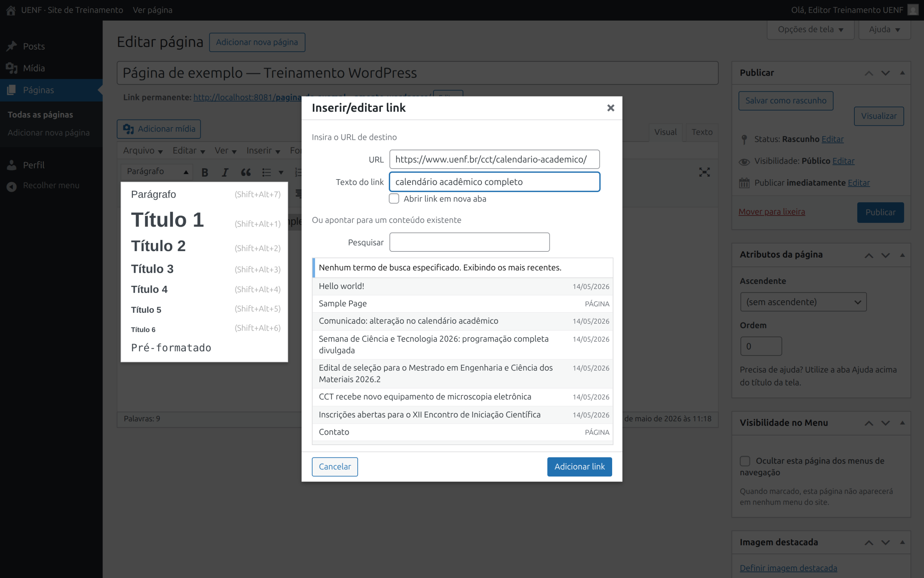Switch to the Visual editor tab
924x578 pixels.
pyautogui.click(x=665, y=132)
